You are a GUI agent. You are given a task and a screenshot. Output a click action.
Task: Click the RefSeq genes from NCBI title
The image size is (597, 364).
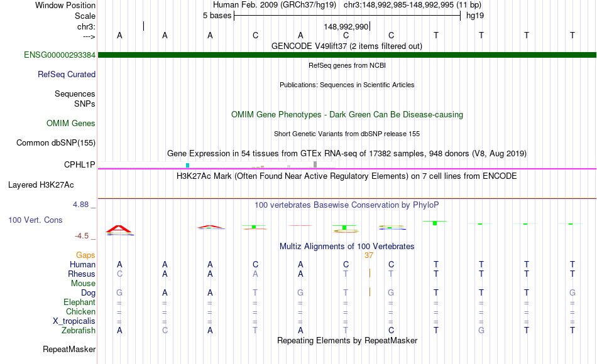(347, 65)
